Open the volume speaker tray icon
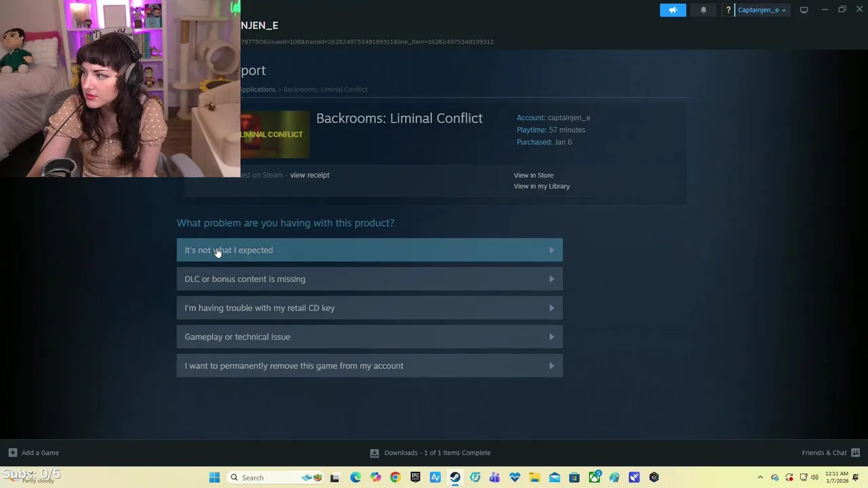The width and height of the screenshot is (868, 488). (x=814, y=478)
